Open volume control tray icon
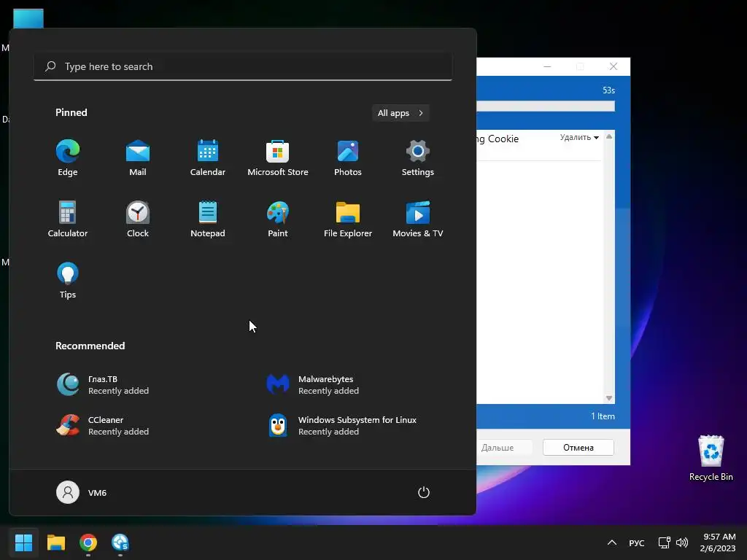The width and height of the screenshot is (747, 560). coord(682,542)
